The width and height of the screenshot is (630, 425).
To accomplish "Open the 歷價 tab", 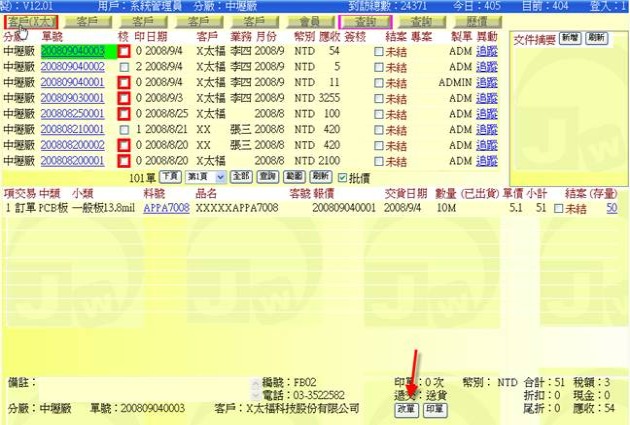I will [476, 20].
